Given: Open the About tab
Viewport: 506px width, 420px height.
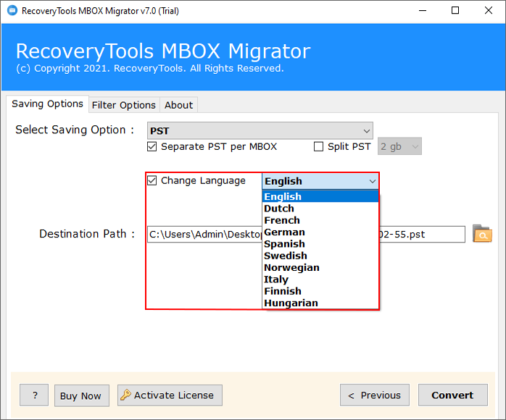Looking at the screenshot, I should [179, 105].
